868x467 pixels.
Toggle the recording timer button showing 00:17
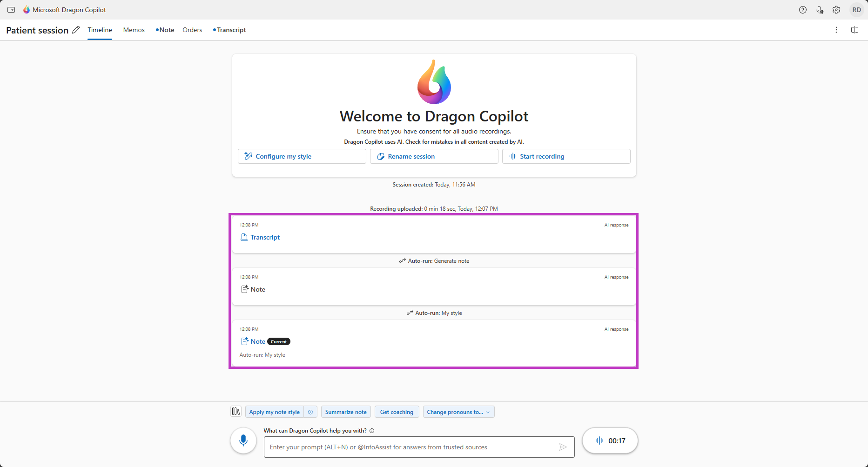coord(610,440)
